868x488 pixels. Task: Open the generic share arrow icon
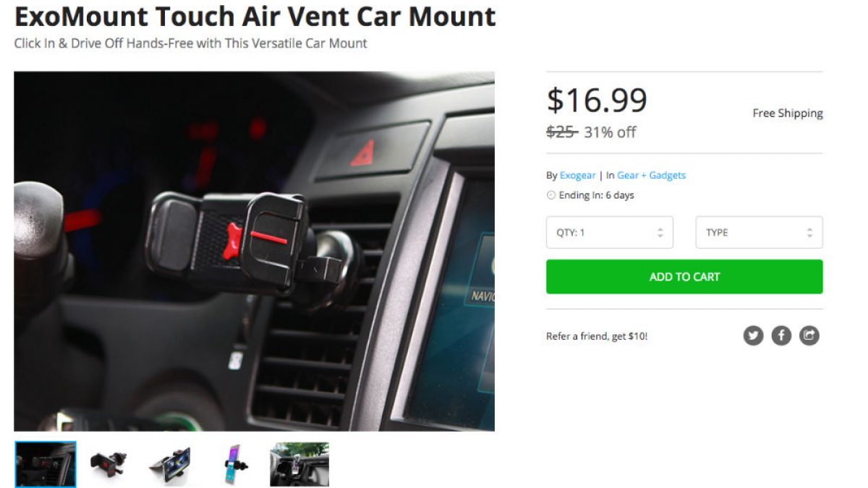coord(809,335)
